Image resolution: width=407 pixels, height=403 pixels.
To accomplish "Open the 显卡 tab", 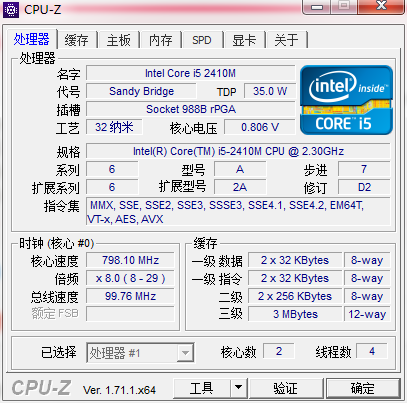I will pyautogui.click(x=244, y=40).
